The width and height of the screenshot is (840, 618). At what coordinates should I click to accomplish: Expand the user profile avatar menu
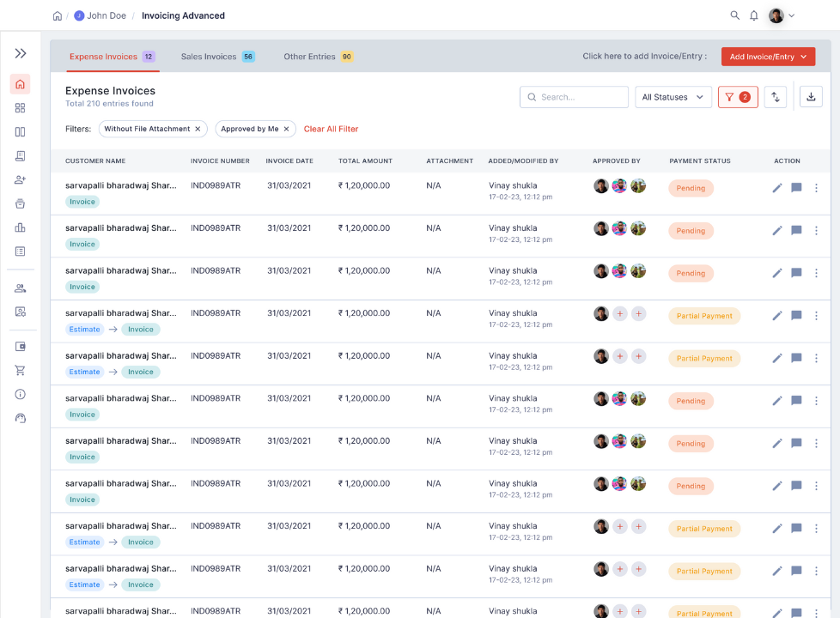[x=782, y=15]
